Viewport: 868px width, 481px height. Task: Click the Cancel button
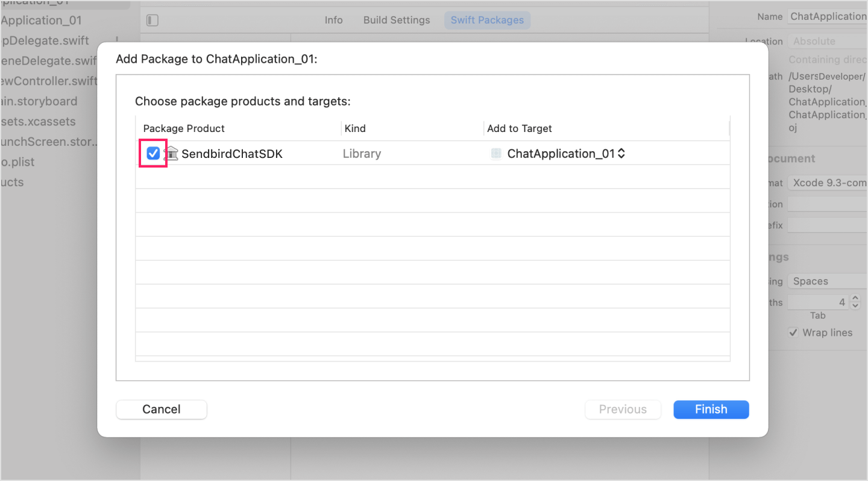click(x=162, y=409)
